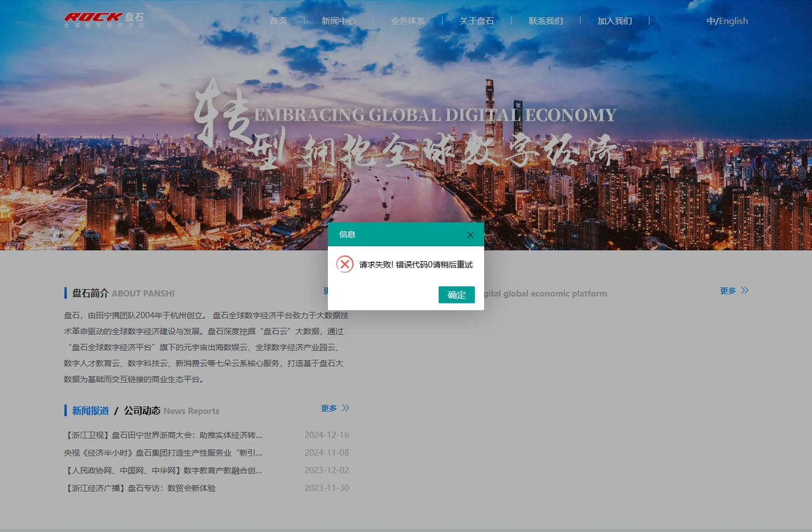The image size is (812, 532).
Task: Open 更多 link beside global economic platform
Action: coord(728,291)
